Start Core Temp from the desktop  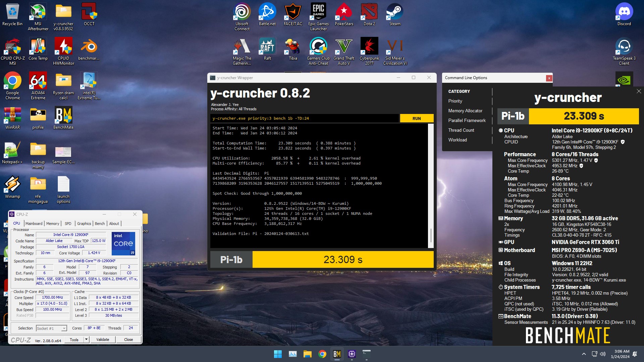tap(38, 49)
